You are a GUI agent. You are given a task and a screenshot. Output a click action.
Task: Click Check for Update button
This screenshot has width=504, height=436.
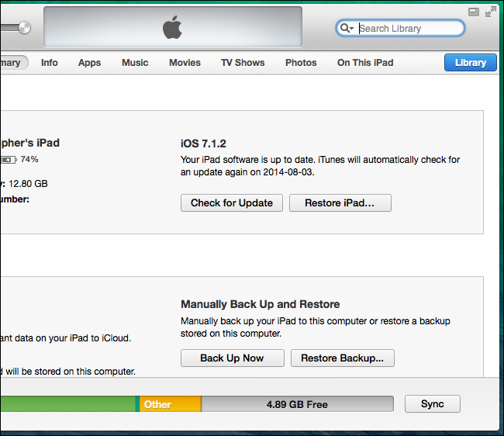pyautogui.click(x=232, y=203)
